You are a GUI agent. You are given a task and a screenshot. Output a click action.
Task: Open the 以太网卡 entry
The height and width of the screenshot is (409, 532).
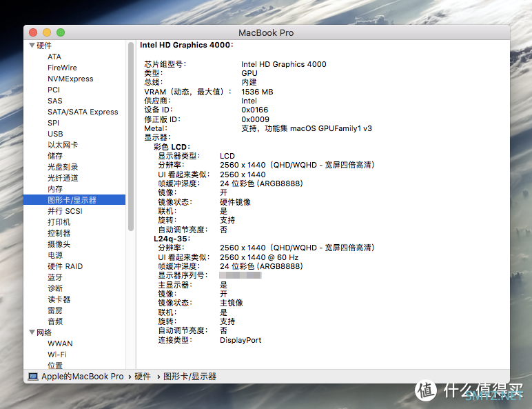point(63,145)
